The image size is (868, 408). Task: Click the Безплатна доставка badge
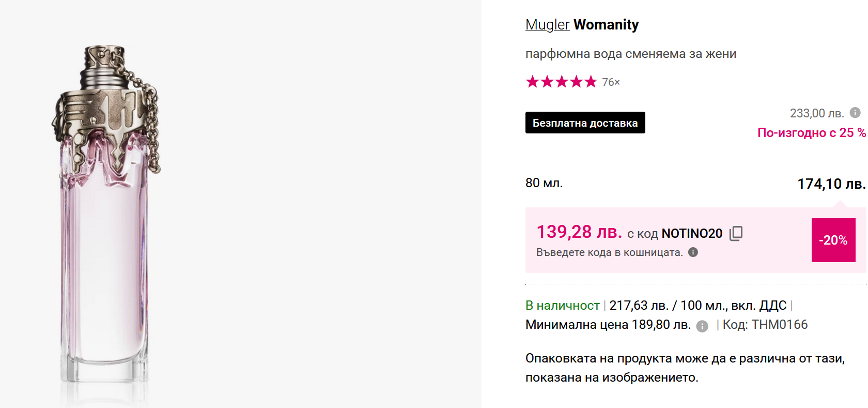click(585, 123)
